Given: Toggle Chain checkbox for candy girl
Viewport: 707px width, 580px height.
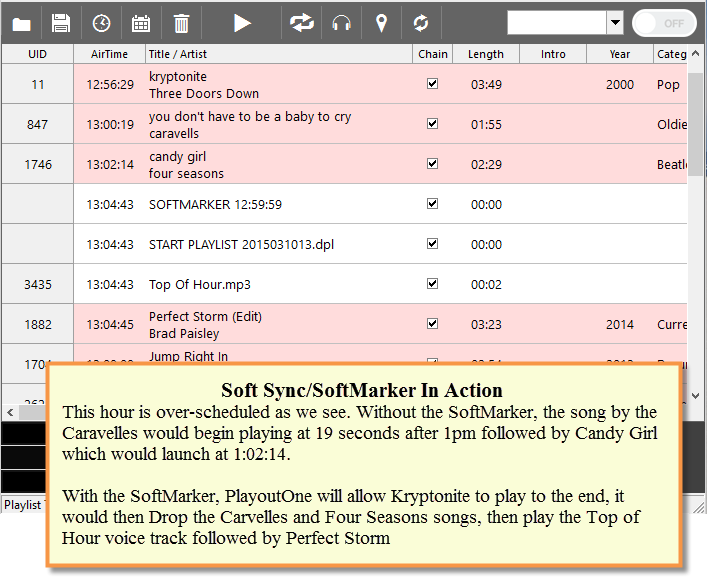Looking at the screenshot, I should (x=432, y=164).
